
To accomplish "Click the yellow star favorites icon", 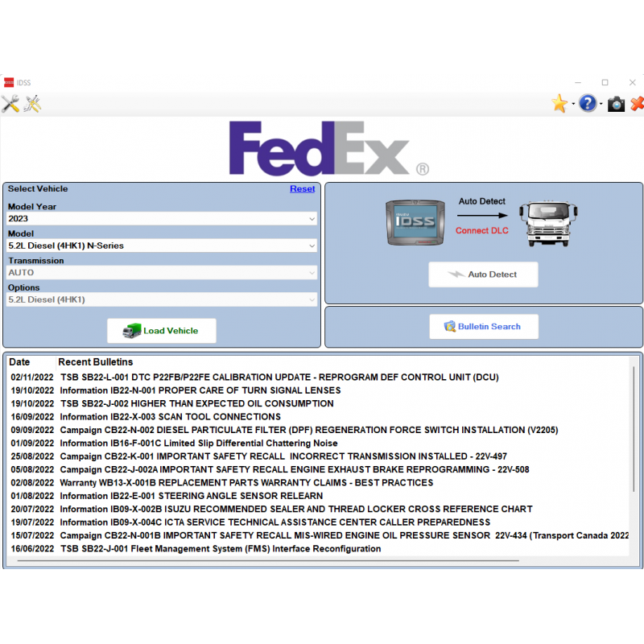I will click(x=559, y=104).
